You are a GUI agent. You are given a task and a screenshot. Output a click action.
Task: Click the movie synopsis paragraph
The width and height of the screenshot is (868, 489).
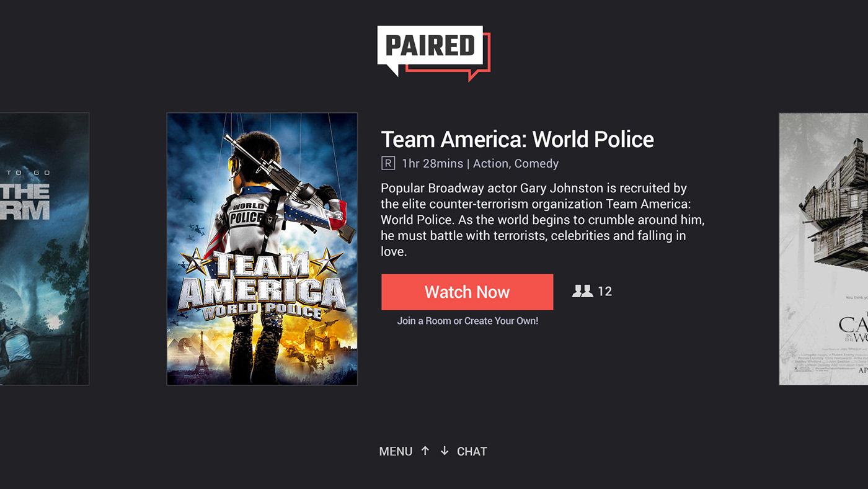click(542, 220)
